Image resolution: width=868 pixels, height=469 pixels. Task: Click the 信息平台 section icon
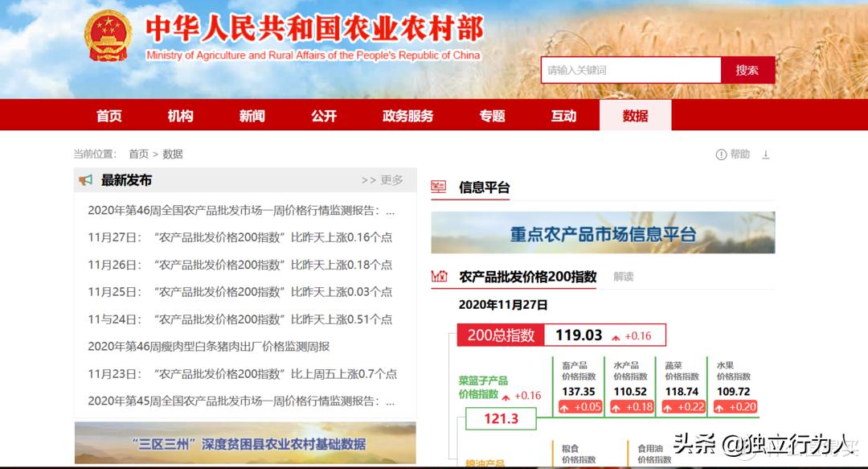[x=437, y=187]
